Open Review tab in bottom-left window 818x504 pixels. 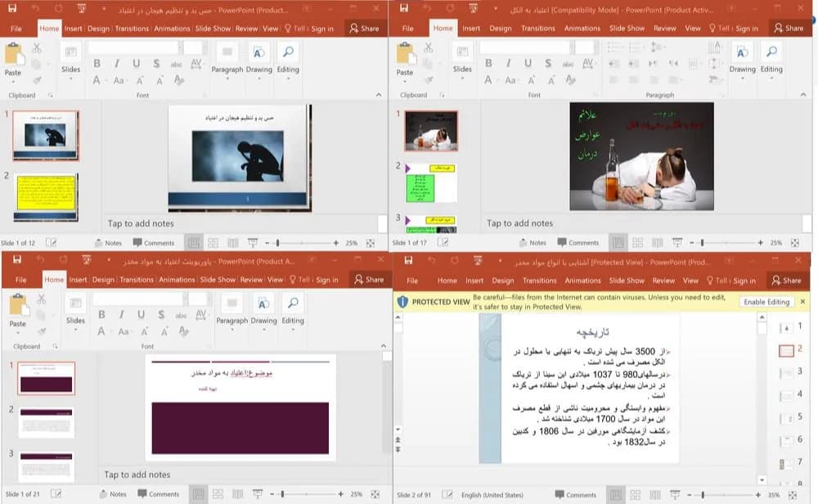(x=251, y=280)
